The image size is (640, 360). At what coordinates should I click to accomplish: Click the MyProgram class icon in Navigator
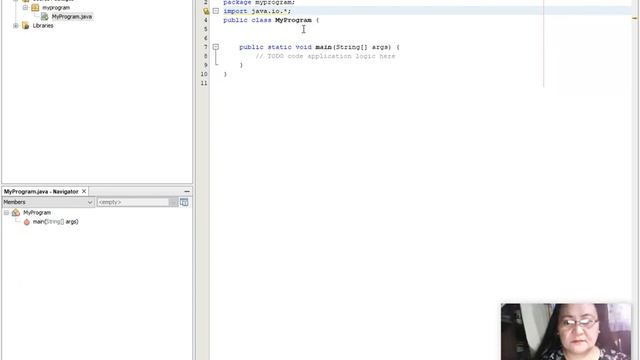[16, 213]
